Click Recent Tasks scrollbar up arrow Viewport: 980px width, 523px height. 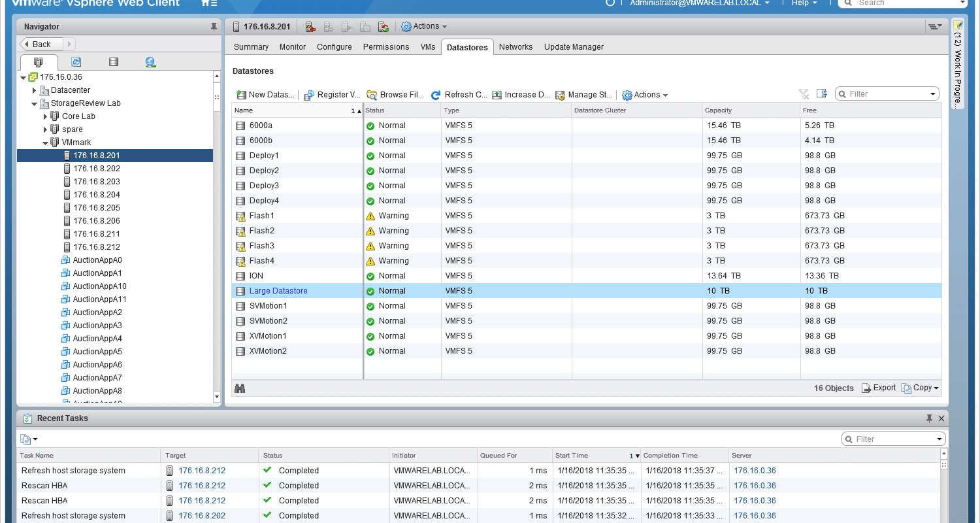[x=943, y=453]
